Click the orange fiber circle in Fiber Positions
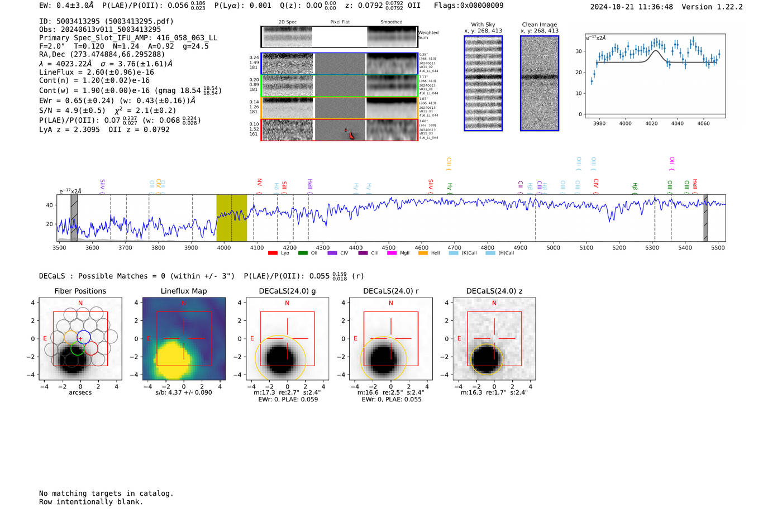Viewport: 782px width, 532px height. click(70, 337)
